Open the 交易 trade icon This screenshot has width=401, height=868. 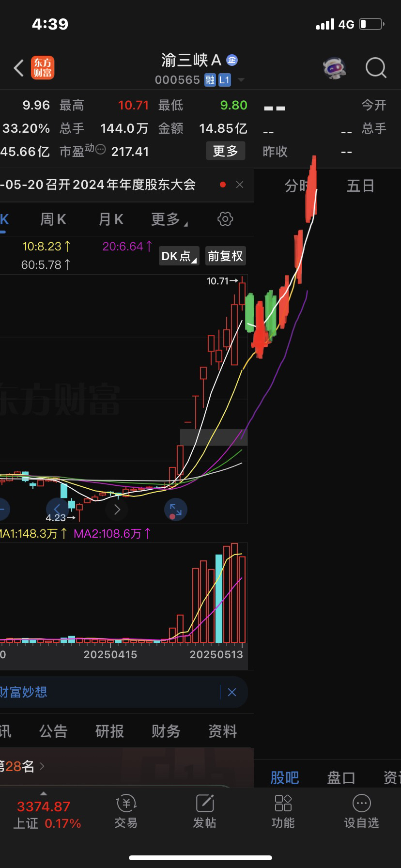126,812
